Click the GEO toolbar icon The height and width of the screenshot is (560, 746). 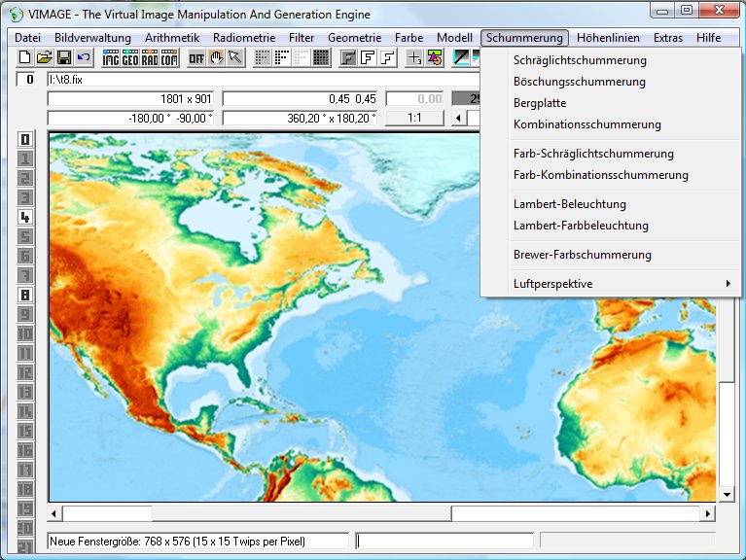click(130, 58)
